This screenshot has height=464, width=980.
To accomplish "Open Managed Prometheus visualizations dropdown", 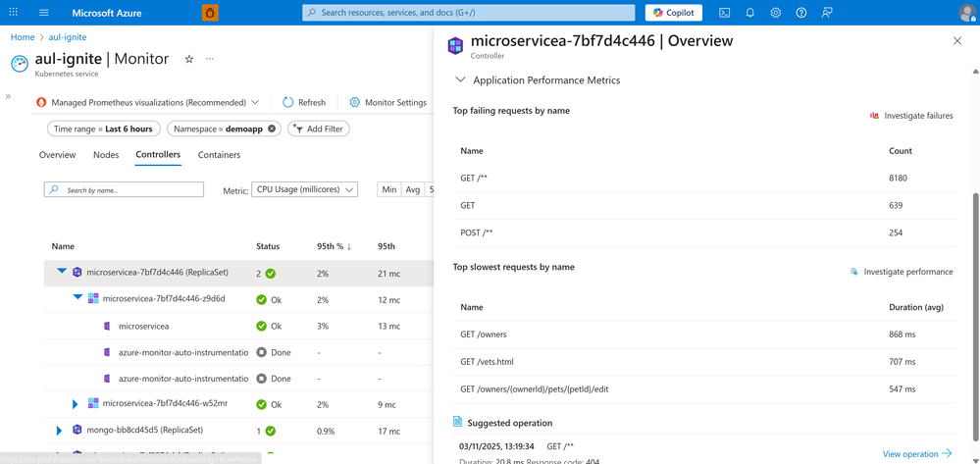I will (x=148, y=103).
